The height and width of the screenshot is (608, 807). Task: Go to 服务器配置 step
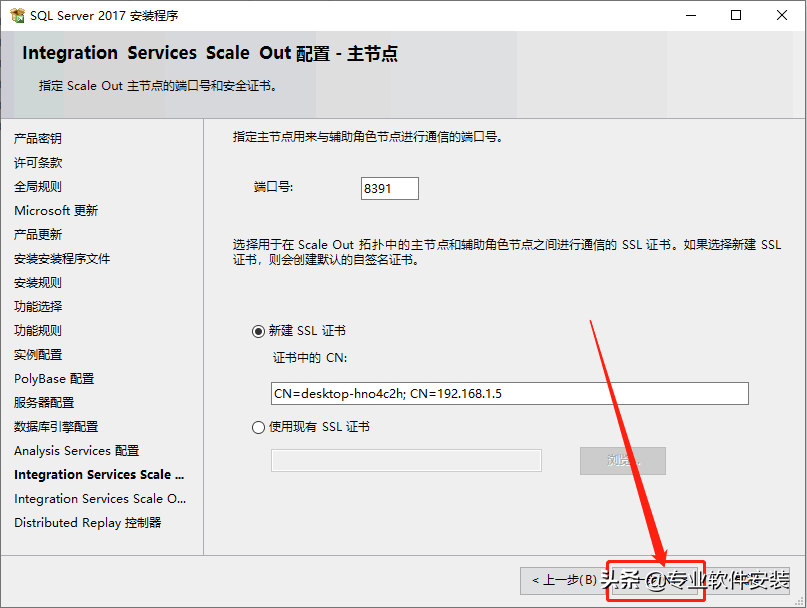tap(44, 403)
